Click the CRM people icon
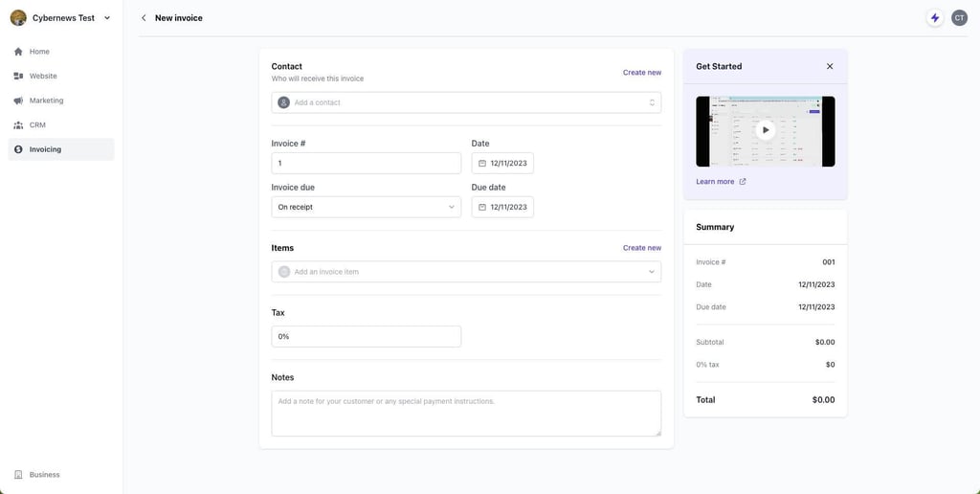 [18, 125]
